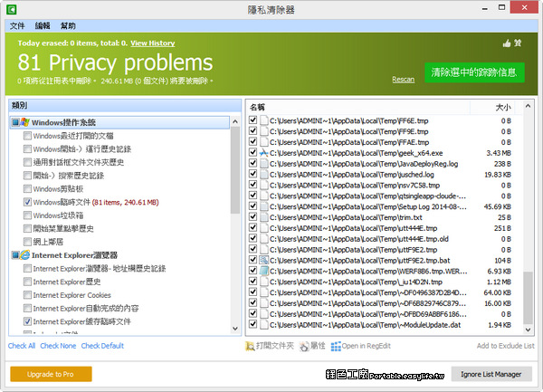The width and height of the screenshot is (543, 392).
Task: Click file list scroll-up arrow
Action: coord(528,106)
